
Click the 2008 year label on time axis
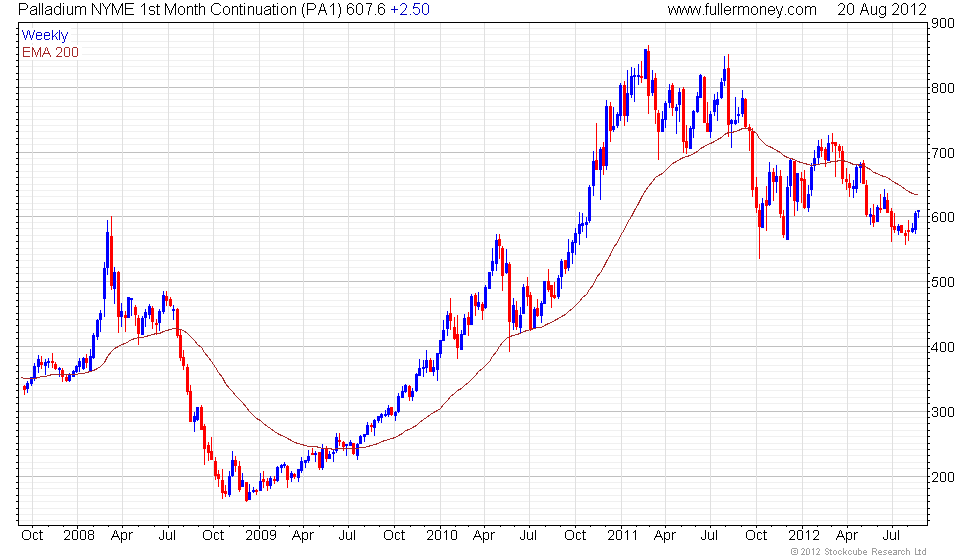(79, 536)
